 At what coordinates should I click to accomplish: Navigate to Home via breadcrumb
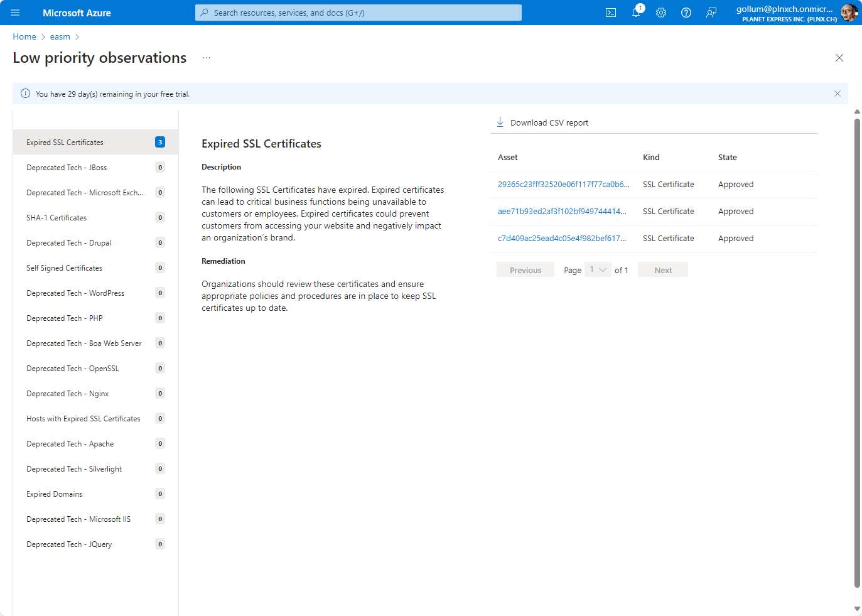pyautogui.click(x=24, y=36)
